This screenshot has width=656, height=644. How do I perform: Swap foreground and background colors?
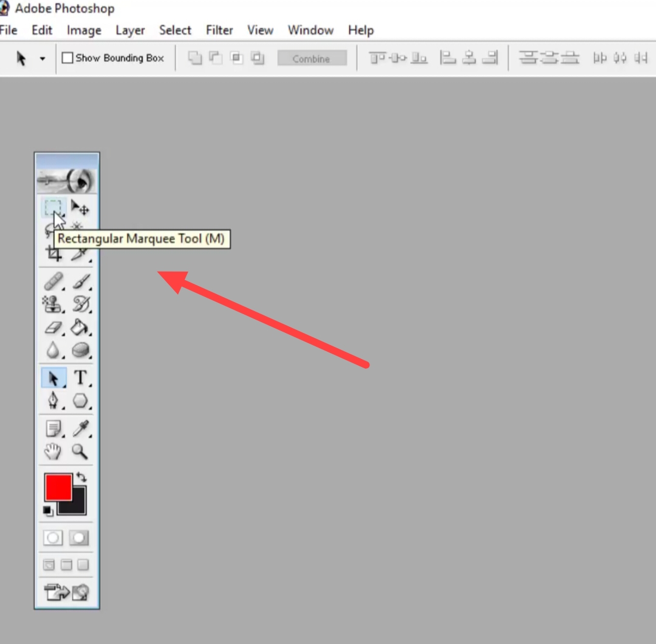click(81, 478)
